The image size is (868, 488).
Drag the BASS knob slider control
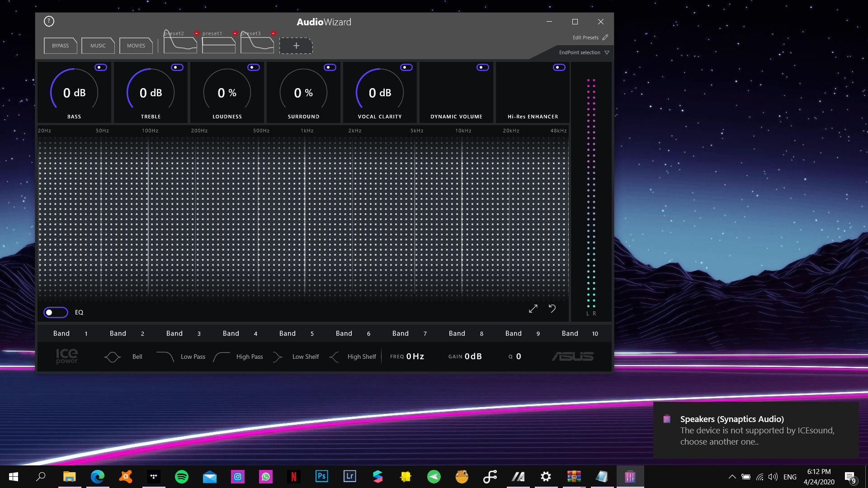click(x=75, y=92)
